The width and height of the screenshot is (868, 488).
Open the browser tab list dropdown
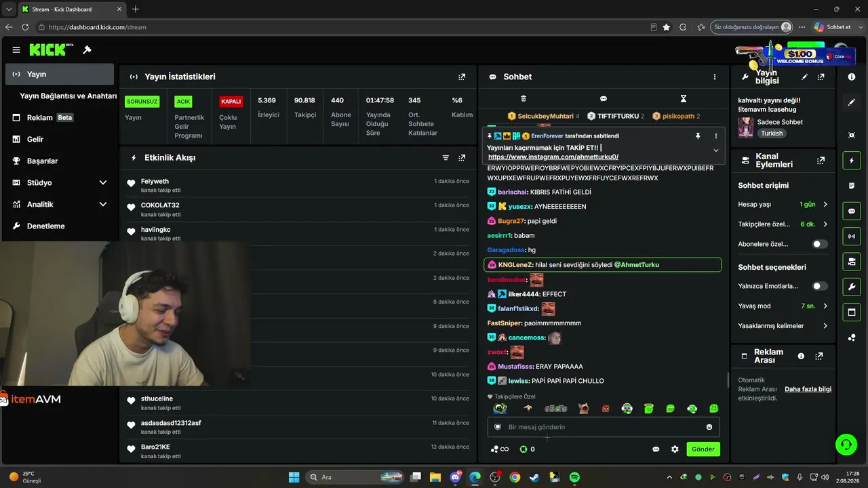pyautogui.click(x=8, y=9)
